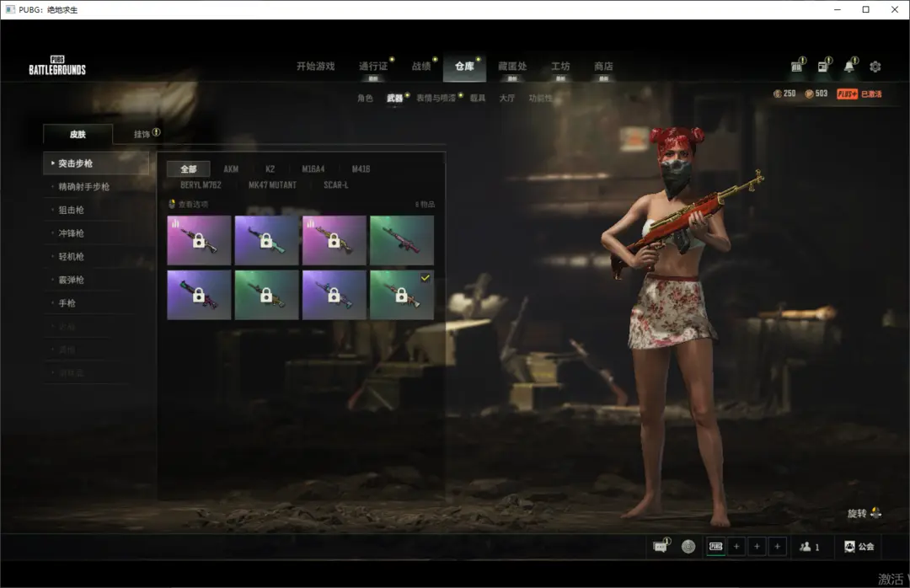Click the orange PLUS+ badge

coord(847,94)
